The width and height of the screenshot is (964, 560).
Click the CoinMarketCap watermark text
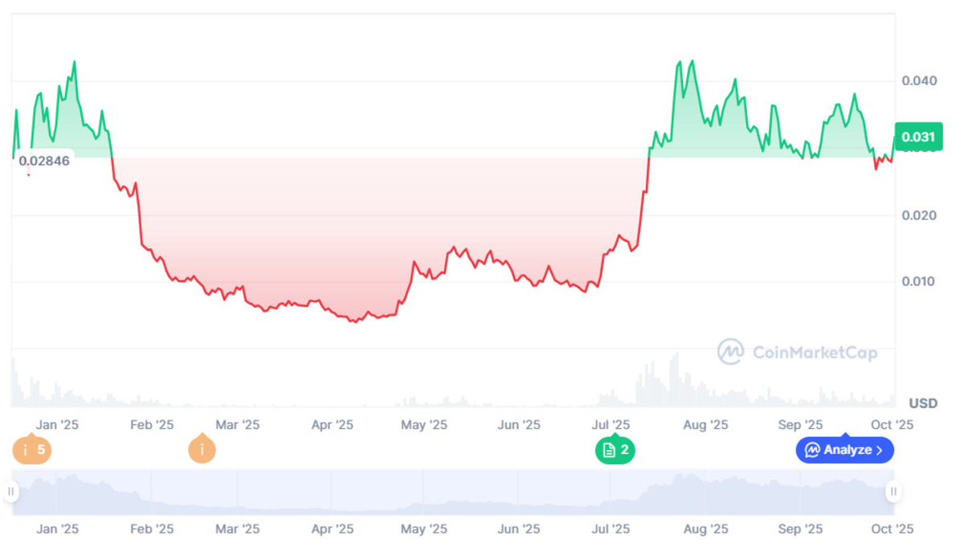point(815,352)
